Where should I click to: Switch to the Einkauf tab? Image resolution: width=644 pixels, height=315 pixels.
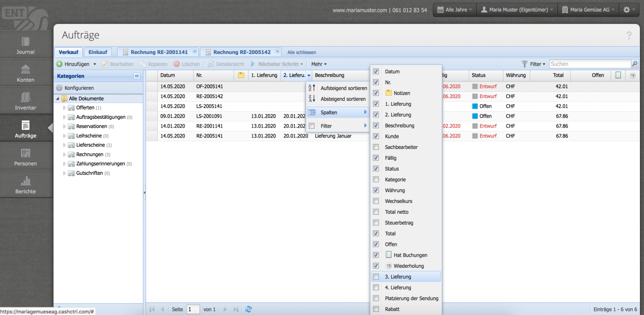click(x=98, y=52)
